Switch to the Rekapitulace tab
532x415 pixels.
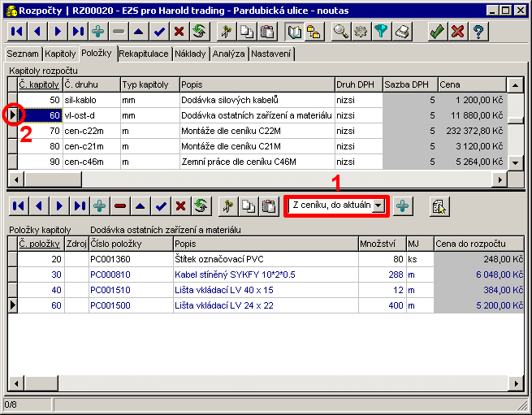click(145, 54)
